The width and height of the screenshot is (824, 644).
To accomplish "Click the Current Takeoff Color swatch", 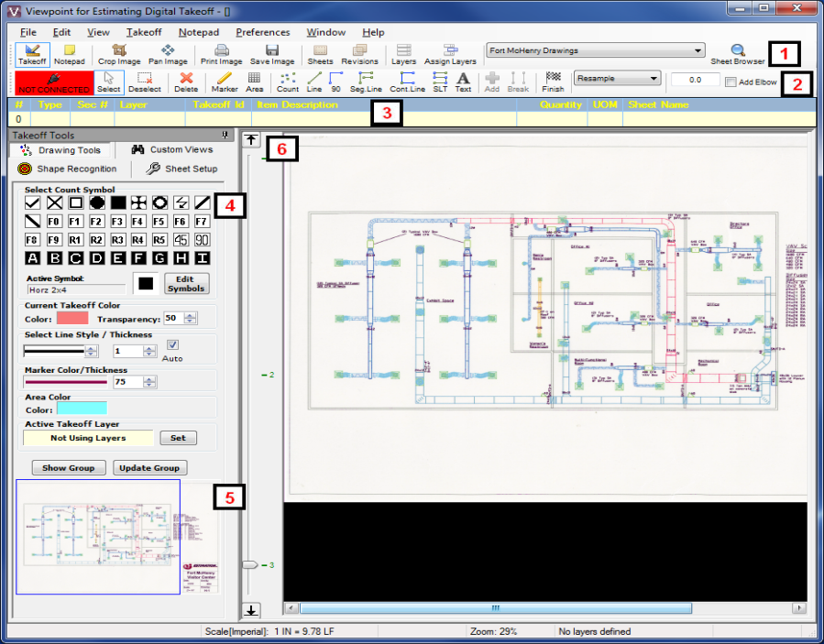I will click(73, 318).
